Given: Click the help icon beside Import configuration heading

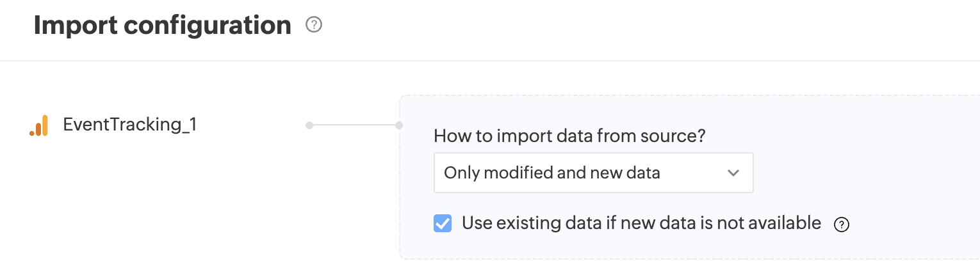Looking at the screenshot, I should [314, 26].
